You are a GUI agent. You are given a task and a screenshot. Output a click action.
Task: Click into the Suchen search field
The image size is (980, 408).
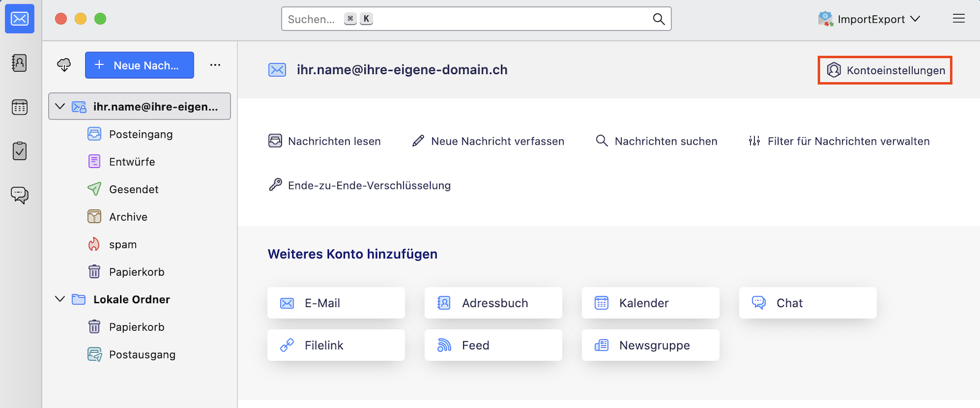point(477,19)
